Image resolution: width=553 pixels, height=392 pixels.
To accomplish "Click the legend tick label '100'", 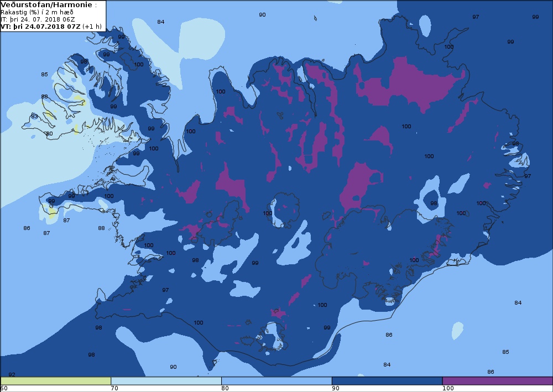I will [448, 389].
